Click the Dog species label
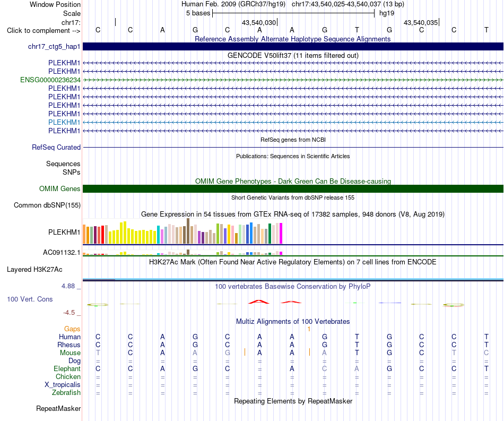Image resolution: width=504 pixels, height=421 pixels. pyautogui.click(x=74, y=361)
